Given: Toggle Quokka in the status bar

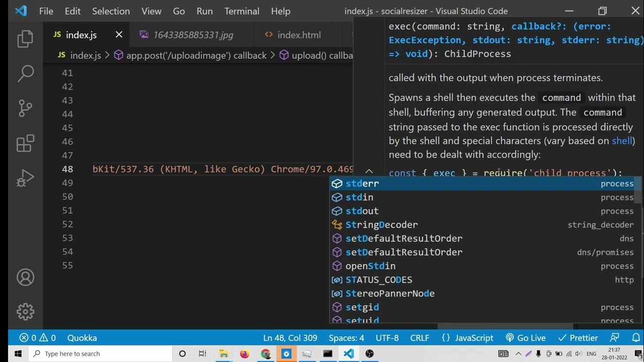Looking at the screenshot, I should 82,338.
